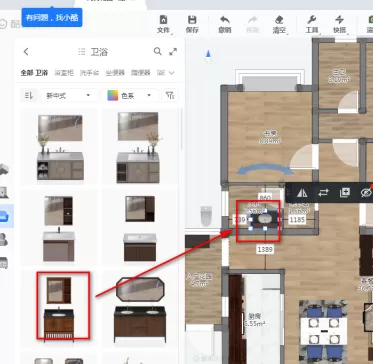Viewport: 373px width, 364px height.
Task: Select the 浴室柜 tab
Action: [64, 73]
